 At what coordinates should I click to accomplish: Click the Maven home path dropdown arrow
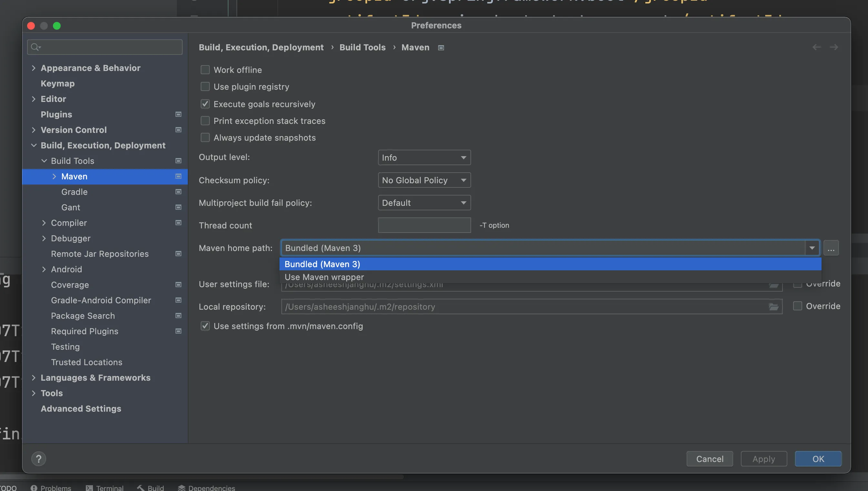coord(812,248)
